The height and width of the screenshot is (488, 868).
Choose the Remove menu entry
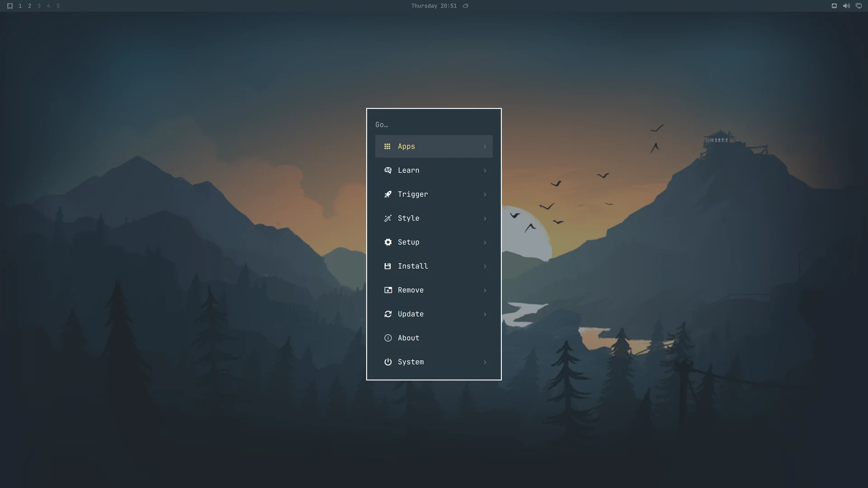tap(434, 290)
